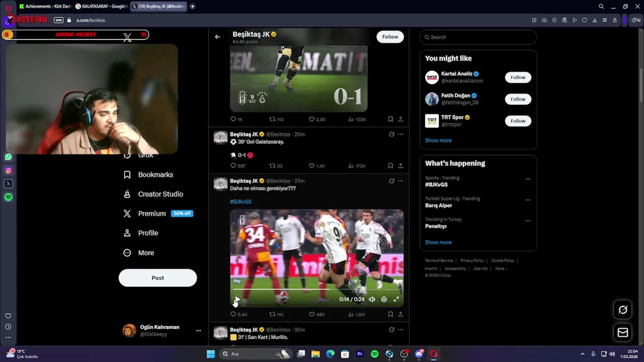This screenshot has height=362, width=644.
Task: Open Premium in the sidebar
Action: (158, 214)
